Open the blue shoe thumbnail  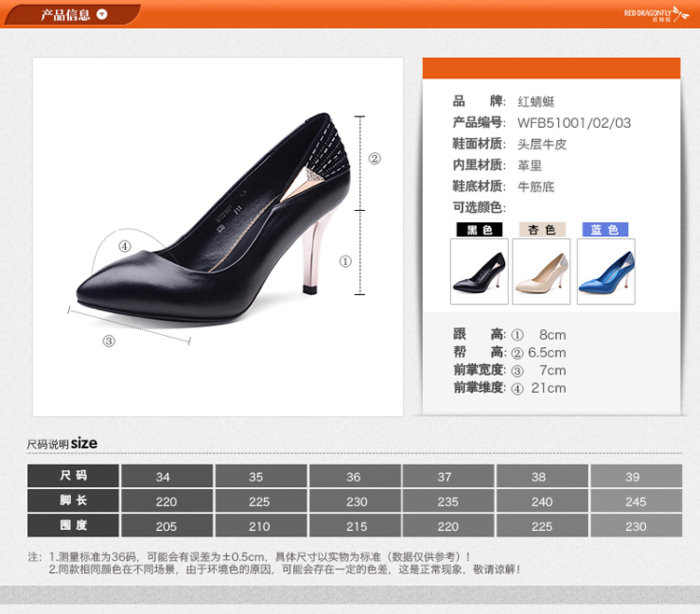606,271
